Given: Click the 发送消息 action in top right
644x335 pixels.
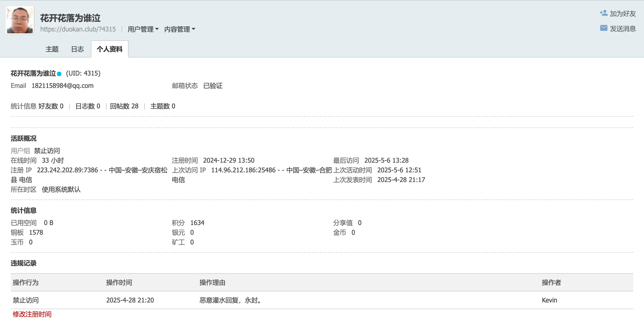Looking at the screenshot, I should point(622,28).
